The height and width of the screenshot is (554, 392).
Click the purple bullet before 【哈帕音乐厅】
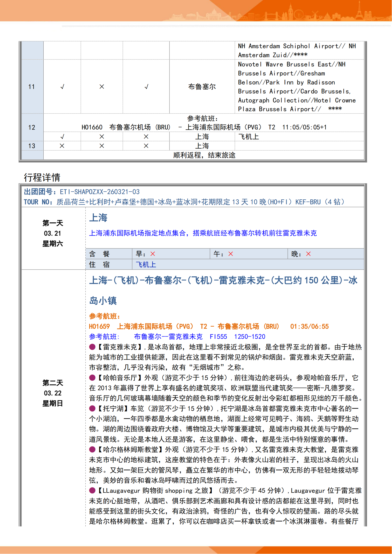coord(92,378)
